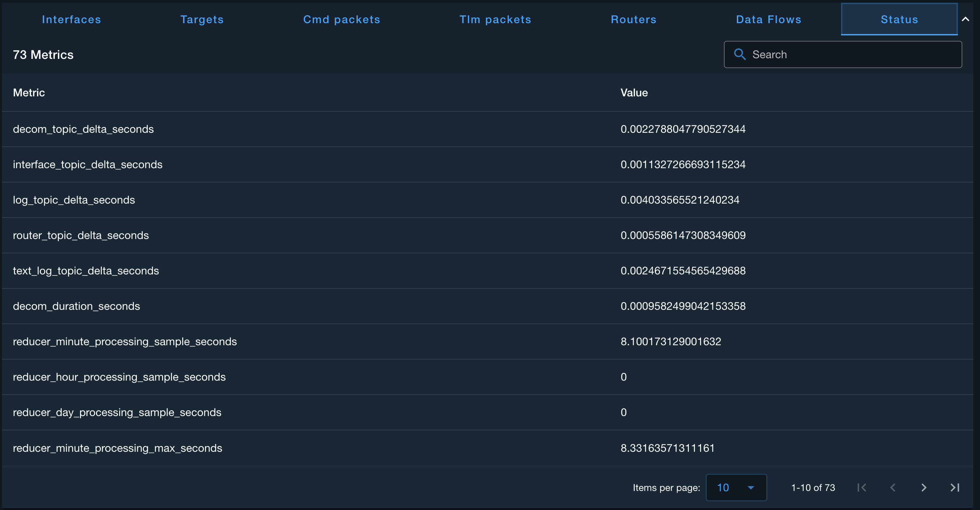The height and width of the screenshot is (510, 980).
Task: Click the reducer_minute_processing_max_seconds row
Action: click(x=117, y=448)
